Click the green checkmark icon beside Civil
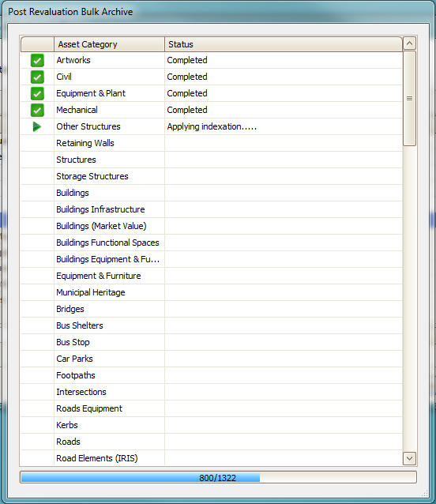 (x=37, y=77)
